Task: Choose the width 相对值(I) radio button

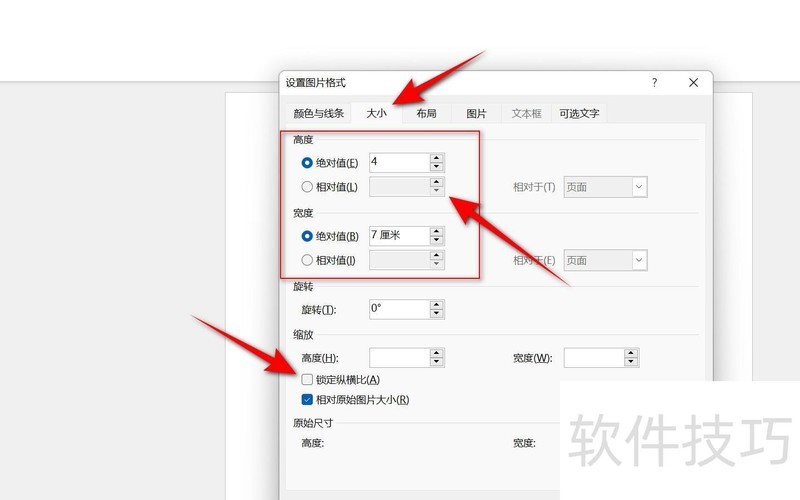Action: coord(307,260)
